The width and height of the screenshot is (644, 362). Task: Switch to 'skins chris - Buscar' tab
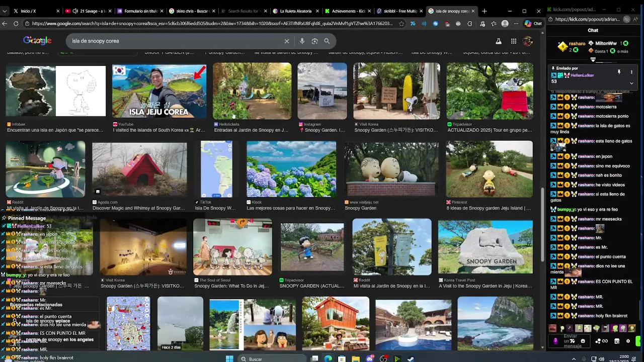[191, 11]
